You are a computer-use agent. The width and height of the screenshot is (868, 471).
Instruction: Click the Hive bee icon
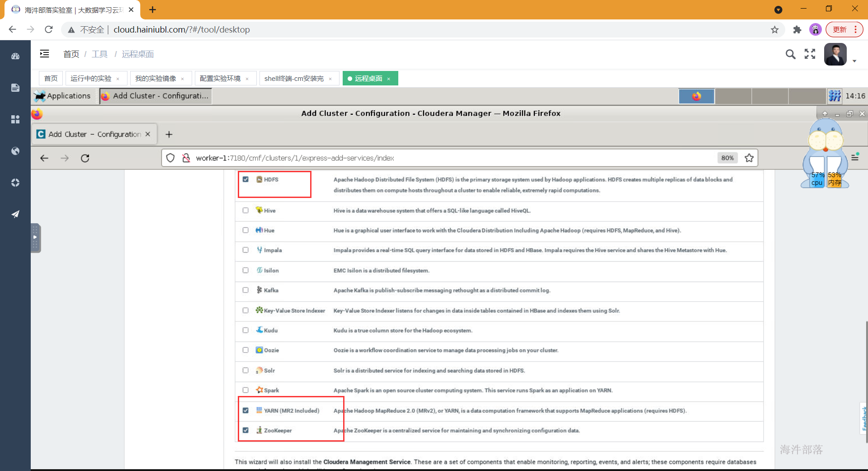[259, 210]
